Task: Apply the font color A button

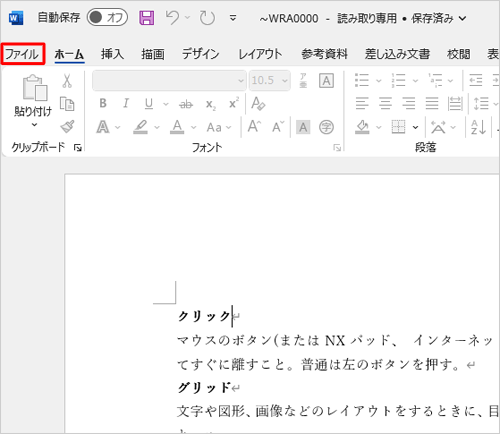Action: click(x=177, y=127)
